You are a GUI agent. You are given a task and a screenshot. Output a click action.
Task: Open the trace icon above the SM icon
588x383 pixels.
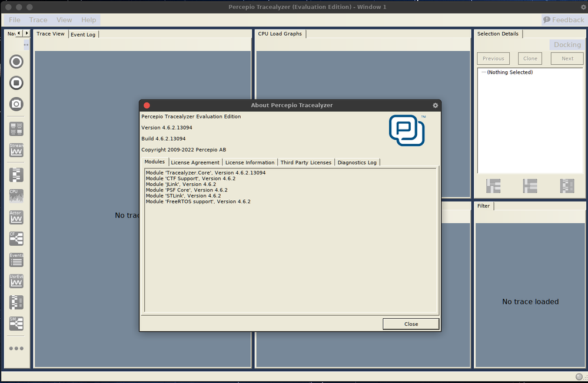pyautogui.click(x=16, y=302)
